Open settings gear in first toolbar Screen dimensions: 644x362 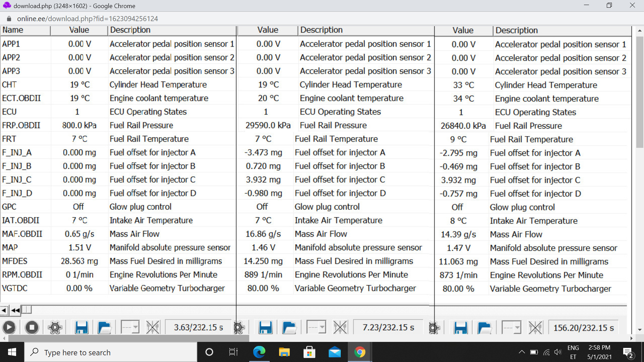pyautogui.click(x=55, y=327)
